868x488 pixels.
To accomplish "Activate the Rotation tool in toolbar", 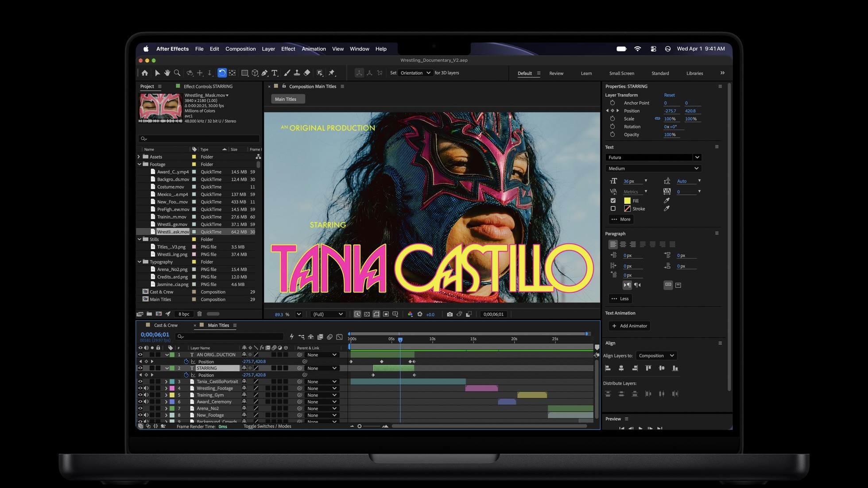I will [x=222, y=73].
